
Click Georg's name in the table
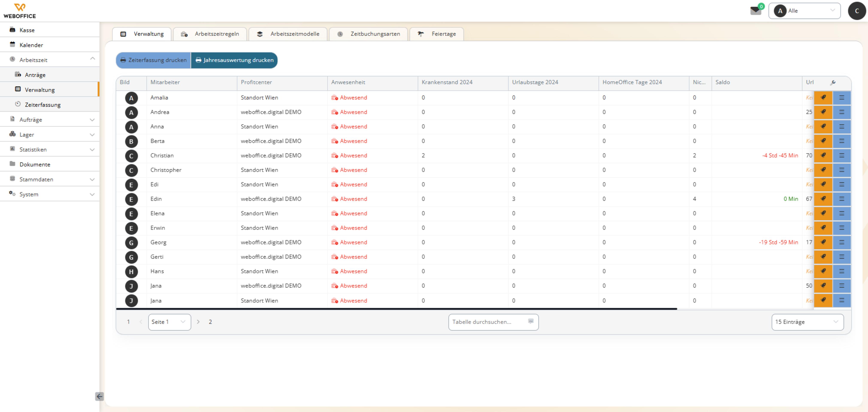pyautogui.click(x=158, y=242)
